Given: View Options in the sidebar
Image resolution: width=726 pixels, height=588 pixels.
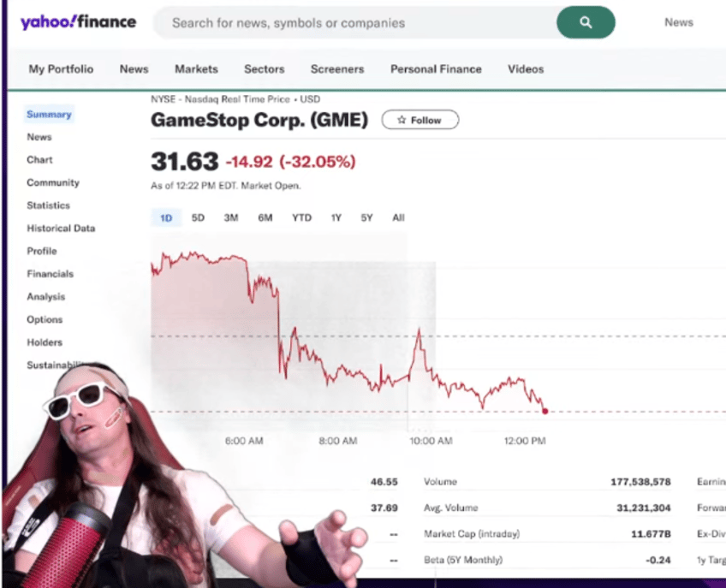Looking at the screenshot, I should tap(45, 319).
